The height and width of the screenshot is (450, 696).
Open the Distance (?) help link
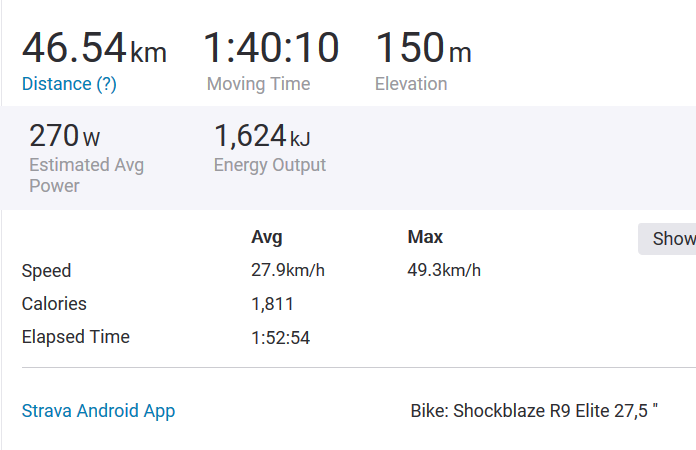(69, 84)
